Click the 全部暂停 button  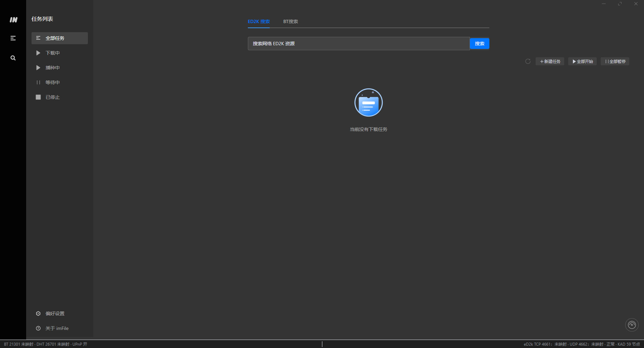(x=615, y=61)
